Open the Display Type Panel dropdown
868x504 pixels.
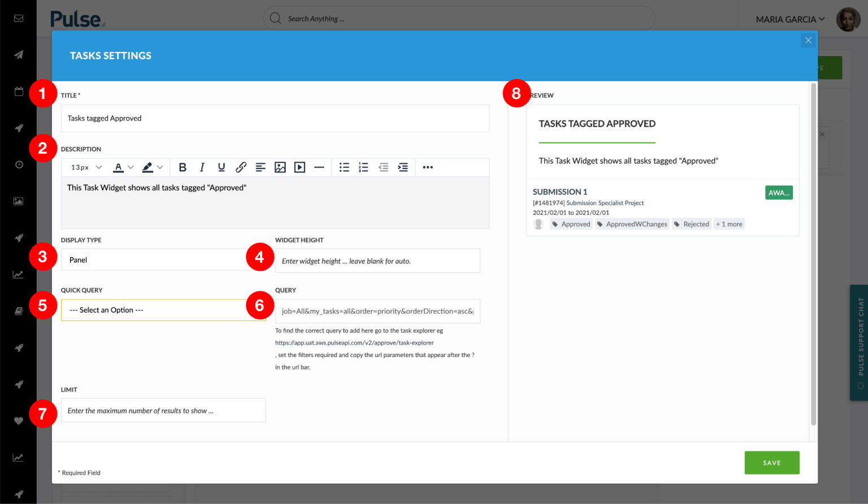pyautogui.click(x=164, y=259)
